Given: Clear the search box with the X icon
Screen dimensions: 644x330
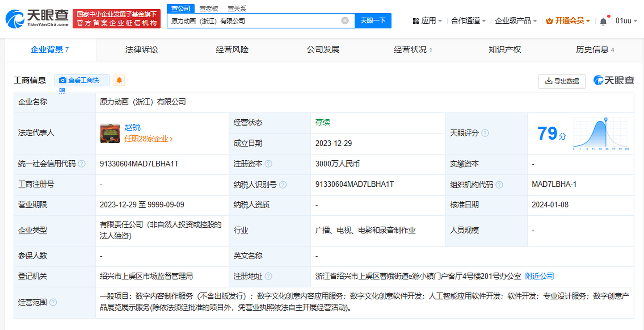Looking at the screenshot, I should pyautogui.click(x=345, y=21).
